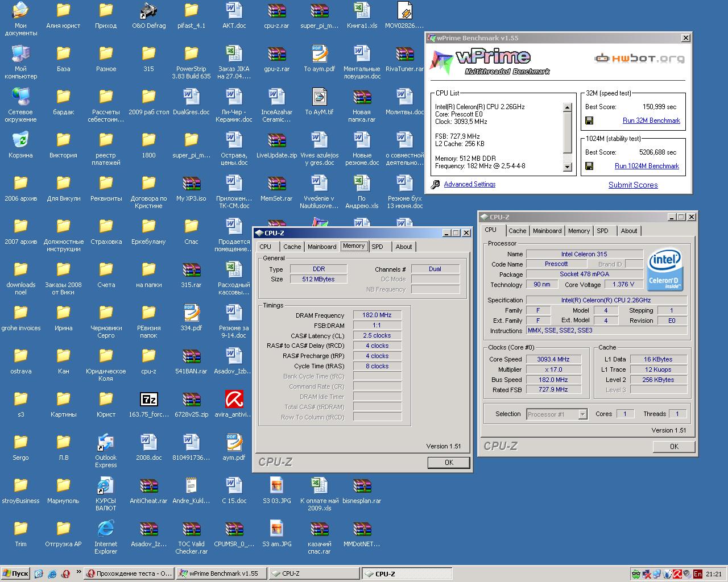Image resolution: width=728 pixels, height=582 pixels.
Task: Click Submit Scores link in wPrime
Action: (633, 185)
